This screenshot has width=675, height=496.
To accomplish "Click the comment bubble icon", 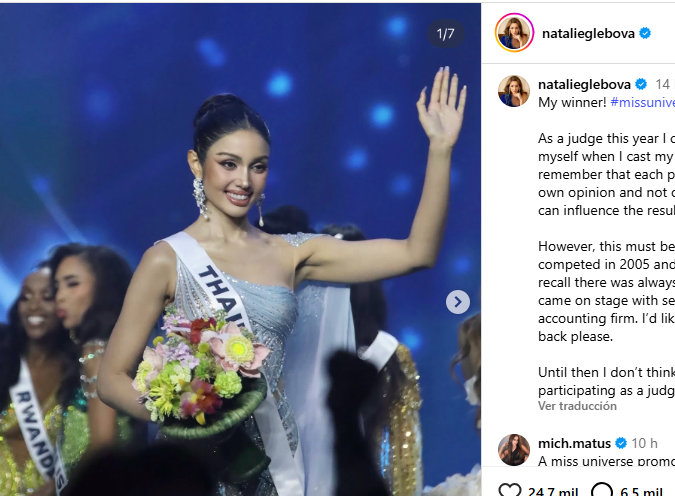I will [x=602, y=490].
